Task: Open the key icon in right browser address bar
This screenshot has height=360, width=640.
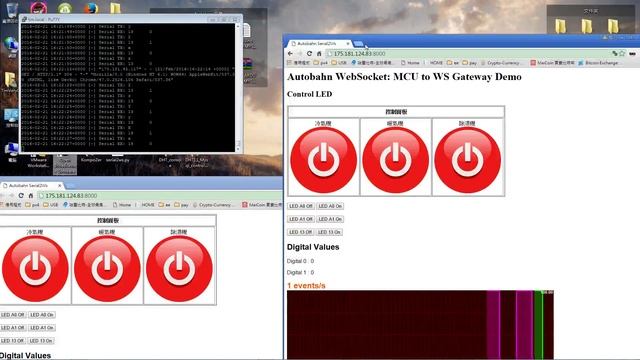Action: pyautogui.click(x=615, y=53)
